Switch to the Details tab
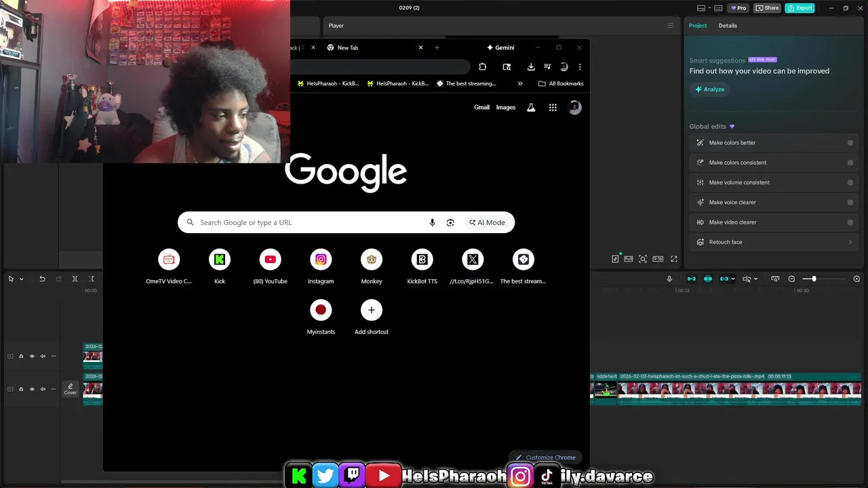This screenshot has width=868, height=488. pos(728,26)
